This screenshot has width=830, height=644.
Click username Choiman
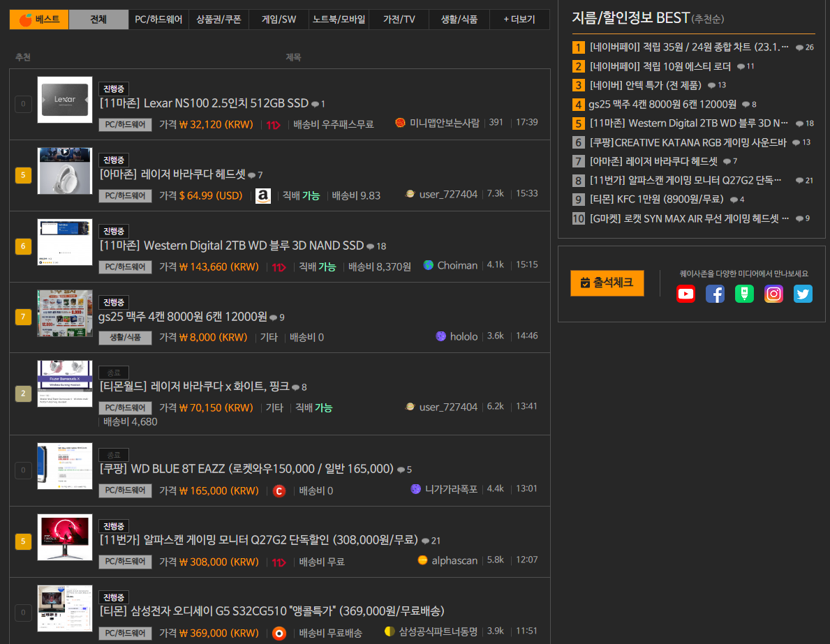457,265
